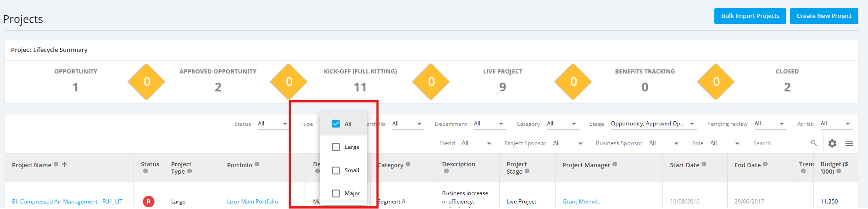The height and width of the screenshot is (209, 868).
Task: Open the Pending review dropdown
Action: coord(770,124)
